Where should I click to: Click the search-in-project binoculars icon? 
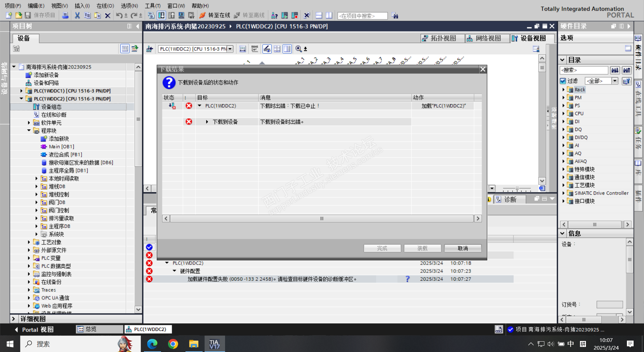(x=395, y=16)
